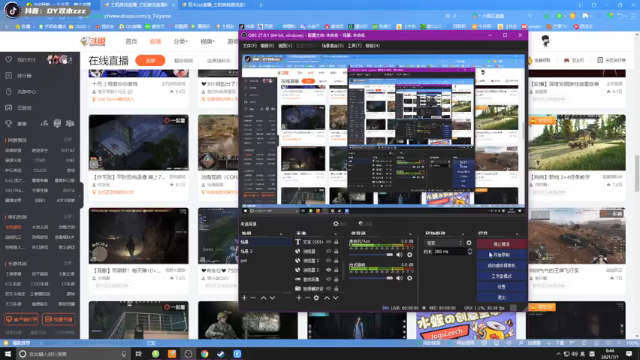Viewport: 640px width, 360px height.
Task: Open OBS 帮助(H) menu
Action: (372, 46)
